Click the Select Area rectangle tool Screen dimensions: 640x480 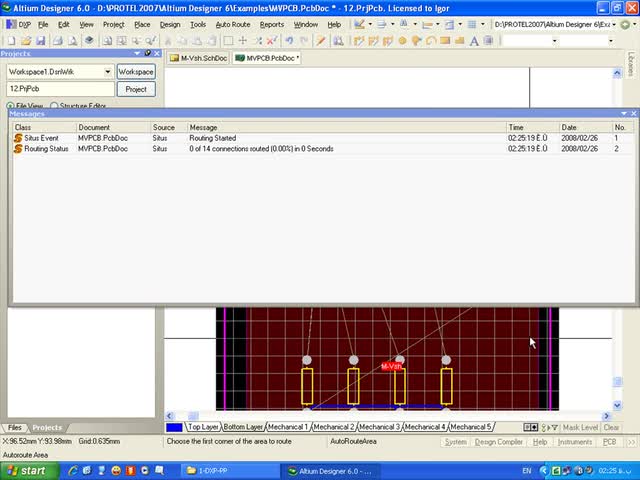click(228, 40)
